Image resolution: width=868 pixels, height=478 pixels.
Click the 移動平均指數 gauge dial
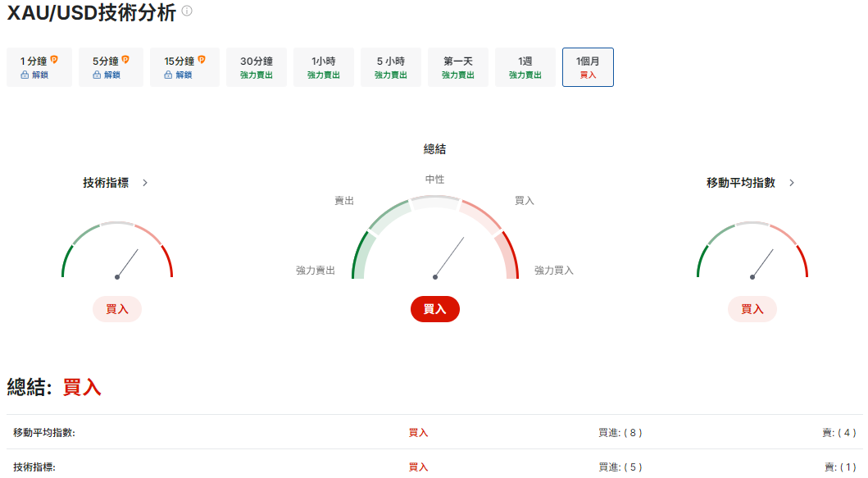pyautogui.click(x=752, y=250)
